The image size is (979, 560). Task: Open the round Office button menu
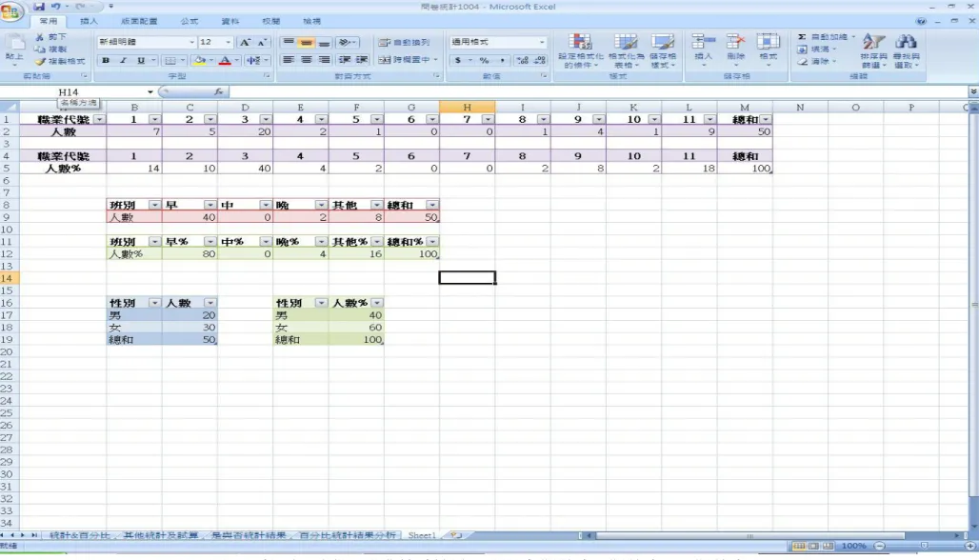click(x=10, y=10)
